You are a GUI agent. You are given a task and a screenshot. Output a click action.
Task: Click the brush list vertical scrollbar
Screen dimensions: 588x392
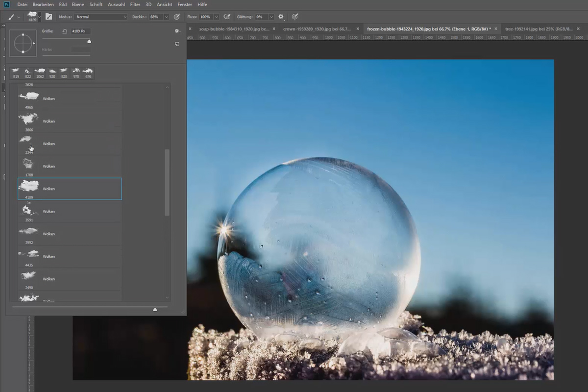coord(167,183)
